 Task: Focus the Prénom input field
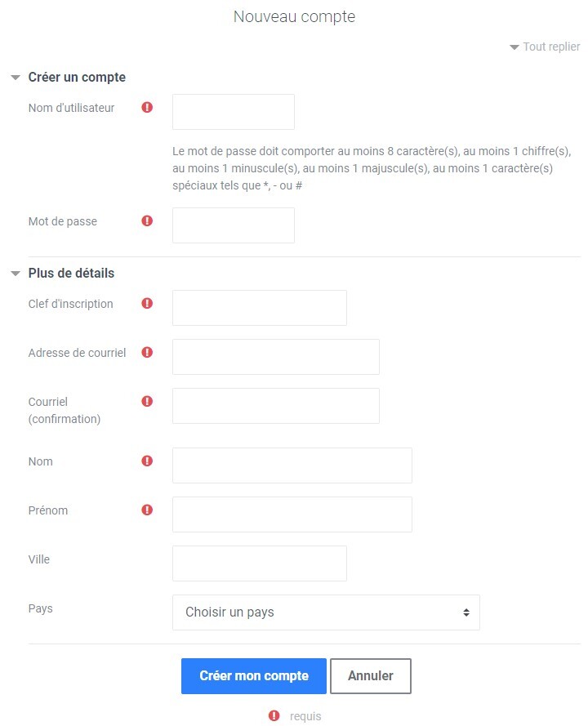tap(292, 514)
